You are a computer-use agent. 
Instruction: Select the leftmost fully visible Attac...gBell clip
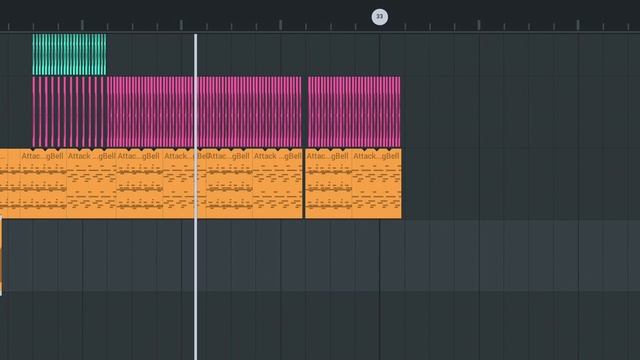[43, 184]
